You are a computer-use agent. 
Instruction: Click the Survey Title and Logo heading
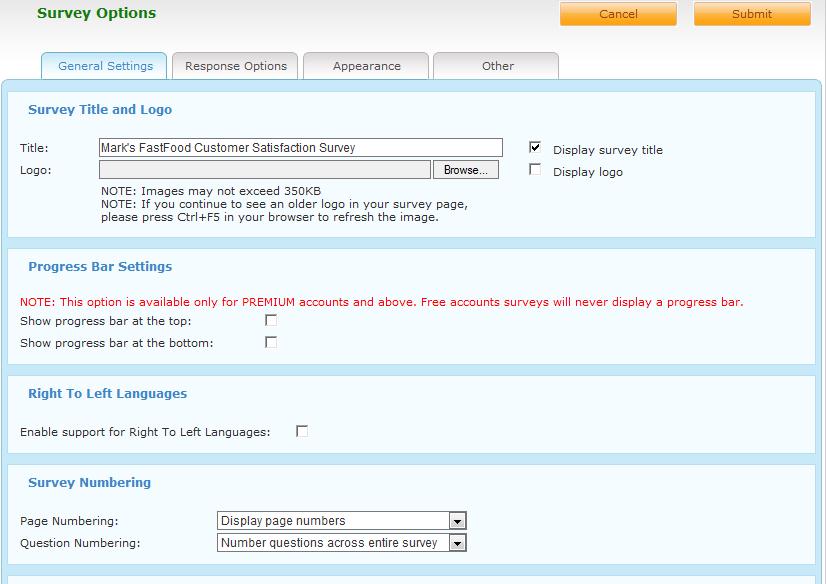[100, 110]
